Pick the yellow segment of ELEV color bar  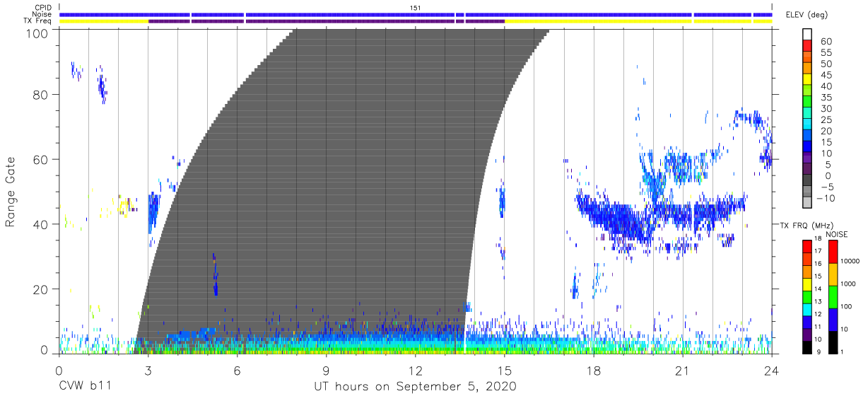point(807,79)
